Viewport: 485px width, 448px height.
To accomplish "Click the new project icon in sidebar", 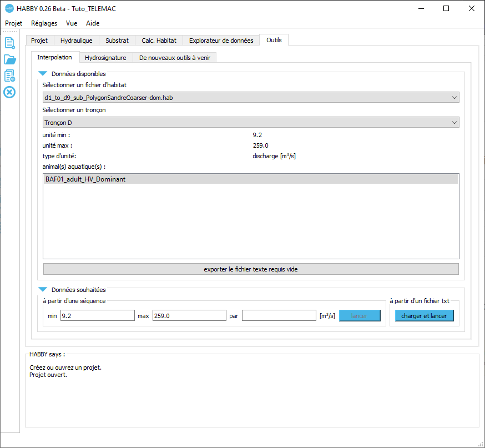I will tap(9, 43).
